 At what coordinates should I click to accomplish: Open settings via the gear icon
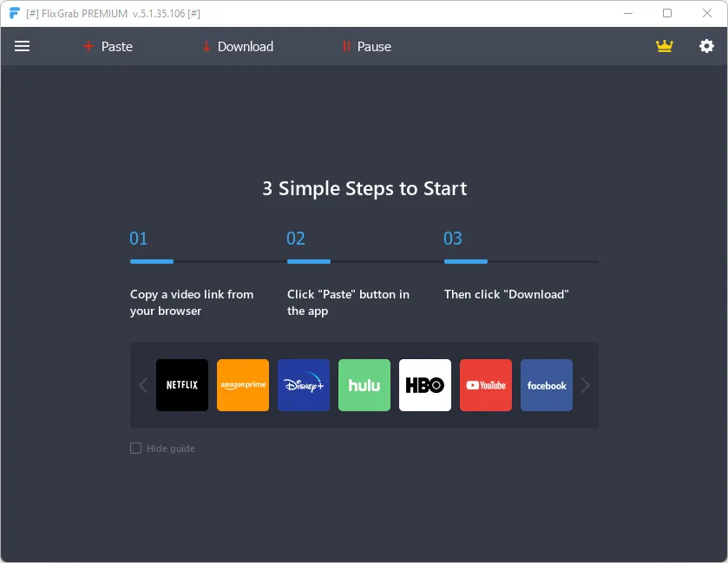(706, 46)
